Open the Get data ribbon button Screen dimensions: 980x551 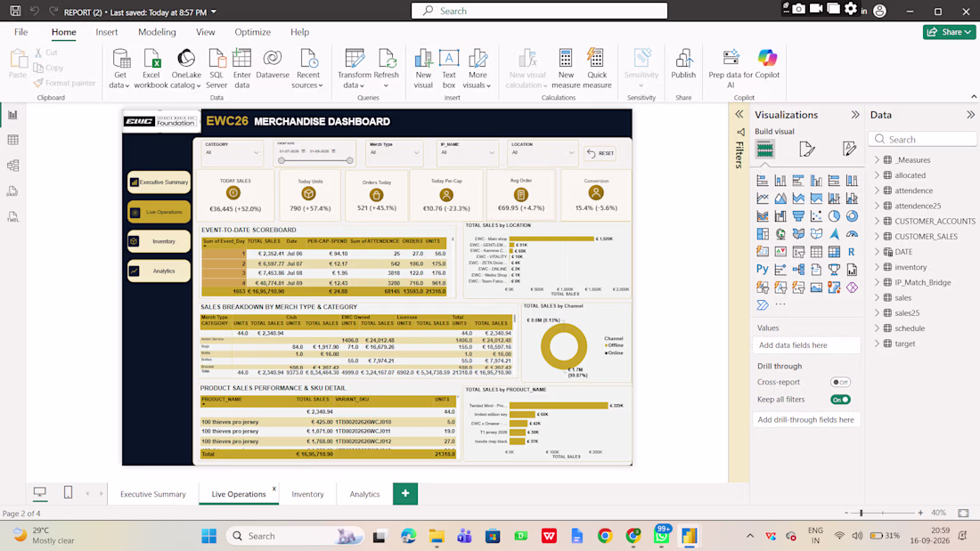(118, 69)
